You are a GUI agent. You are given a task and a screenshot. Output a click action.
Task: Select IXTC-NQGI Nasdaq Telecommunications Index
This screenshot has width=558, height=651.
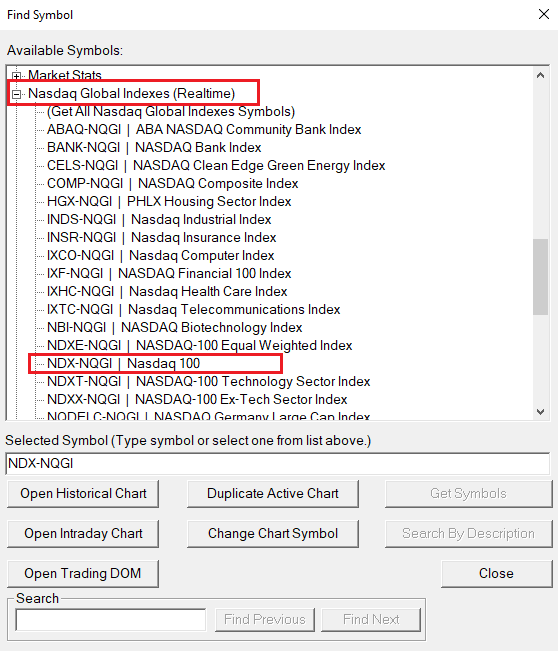[193, 309]
